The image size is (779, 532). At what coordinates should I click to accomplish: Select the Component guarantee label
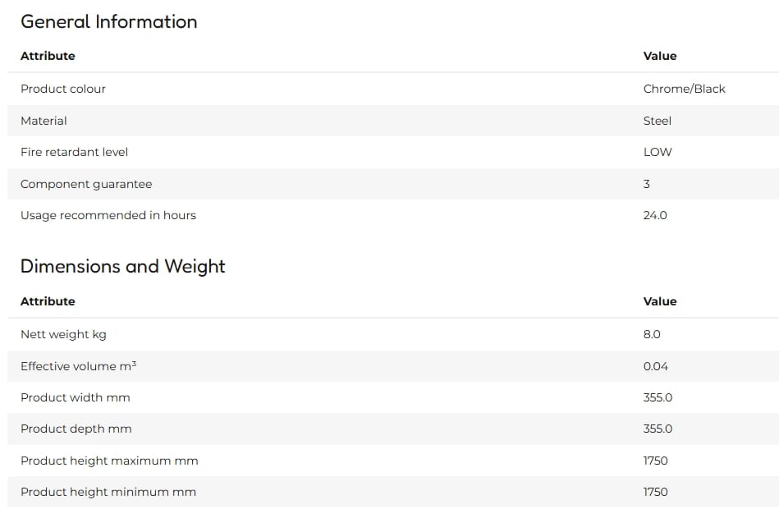pos(86,184)
